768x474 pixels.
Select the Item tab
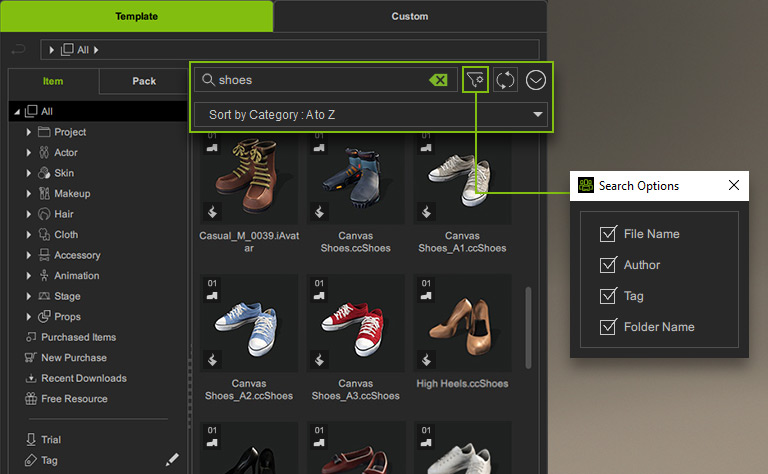53,81
